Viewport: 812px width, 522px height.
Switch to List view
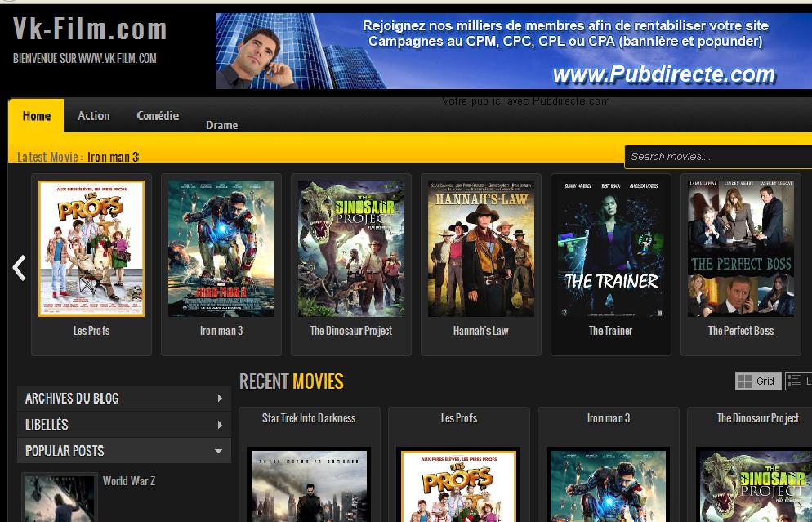pyautogui.click(x=799, y=381)
